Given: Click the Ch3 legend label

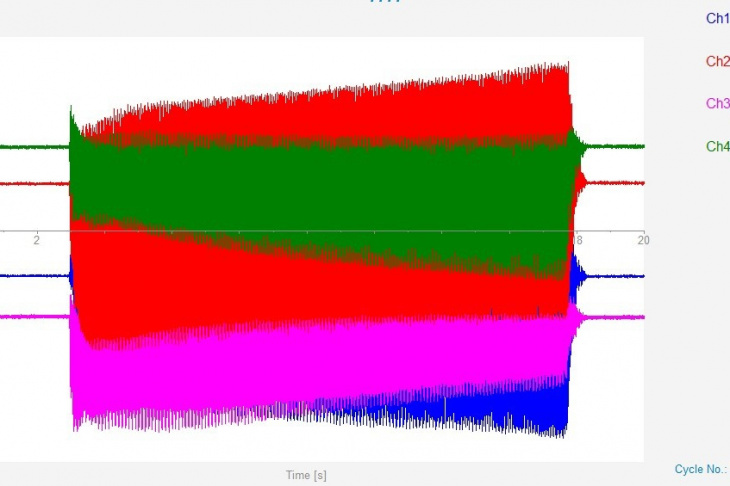Looking at the screenshot, I should pos(718,103).
